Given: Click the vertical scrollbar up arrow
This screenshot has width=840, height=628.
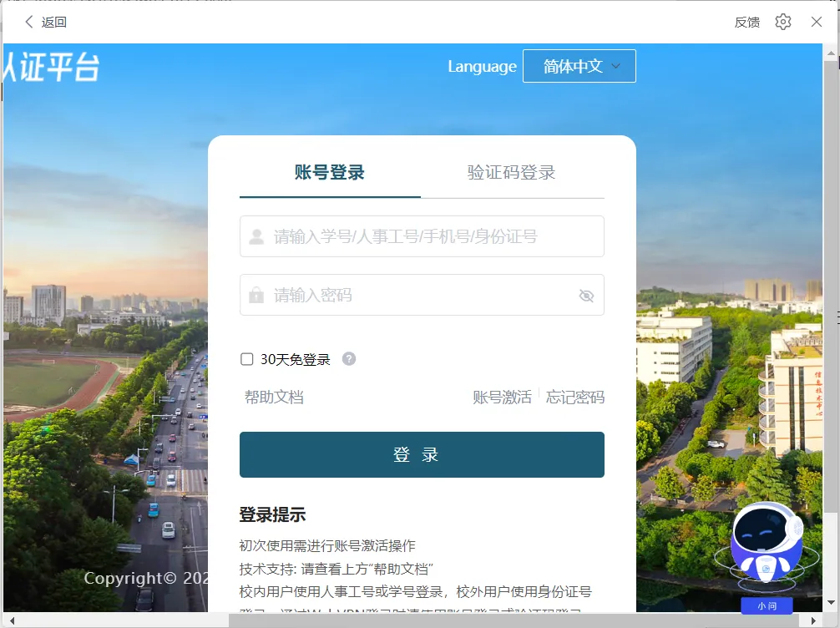Looking at the screenshot, I should coord(831,53).
